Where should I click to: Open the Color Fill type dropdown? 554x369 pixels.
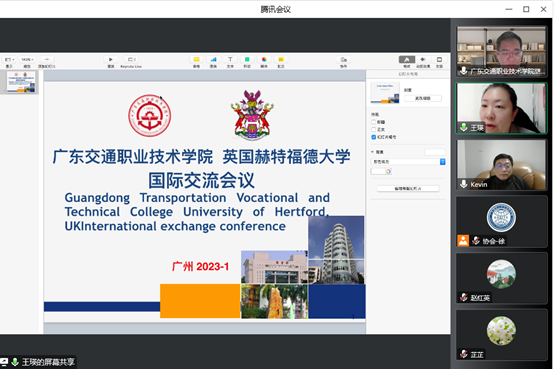(x=408, y=162)
